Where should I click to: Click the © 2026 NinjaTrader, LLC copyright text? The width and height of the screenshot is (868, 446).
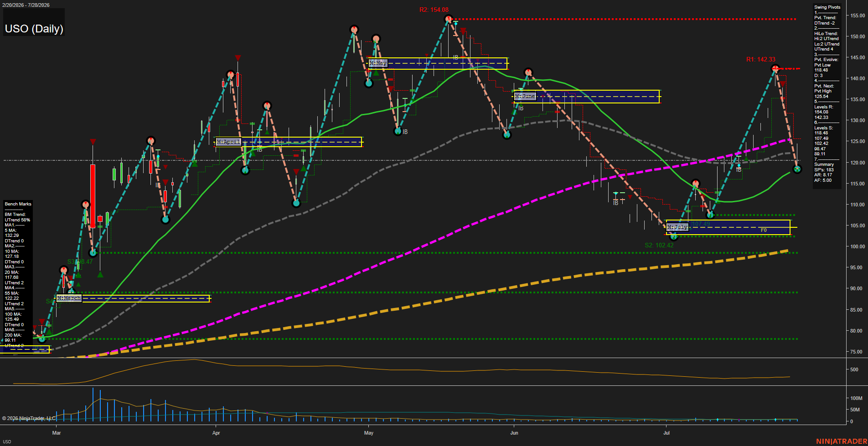pos(29,418)
